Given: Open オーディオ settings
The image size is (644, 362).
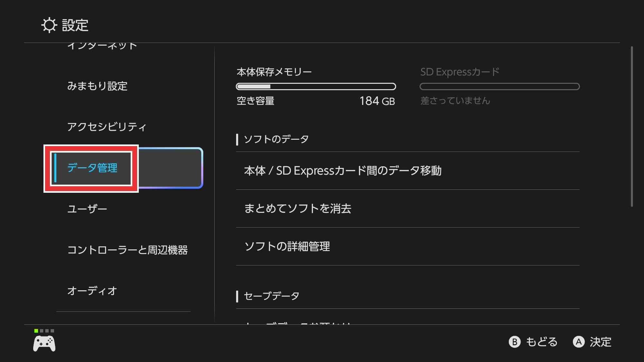Looking at the screenshot, I should click(92, 291).
